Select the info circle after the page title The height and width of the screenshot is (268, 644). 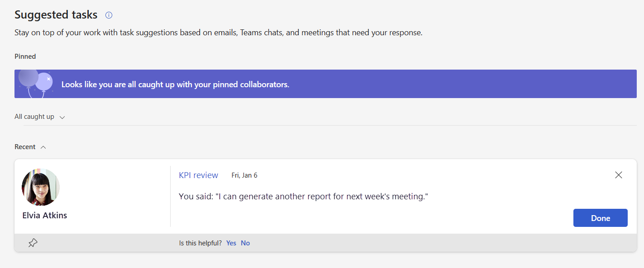pyautogui.click(x=108, y=14)
